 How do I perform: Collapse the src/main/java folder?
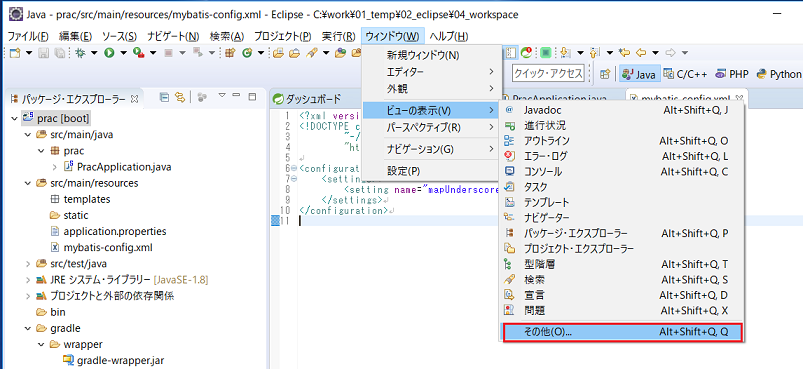(x=27, y=135)
